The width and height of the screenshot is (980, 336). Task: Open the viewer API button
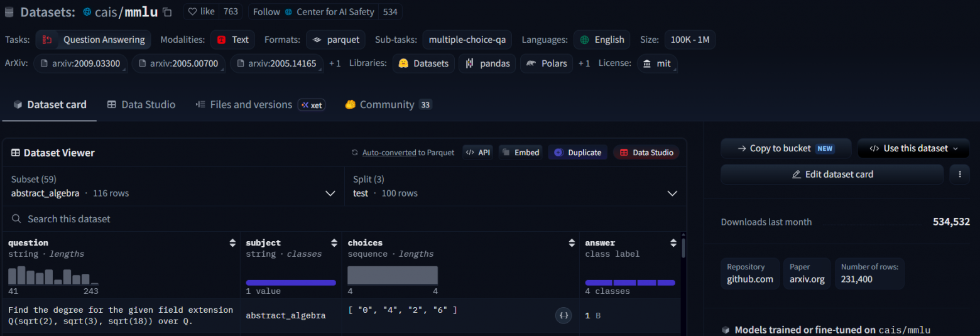pos(477,153)
